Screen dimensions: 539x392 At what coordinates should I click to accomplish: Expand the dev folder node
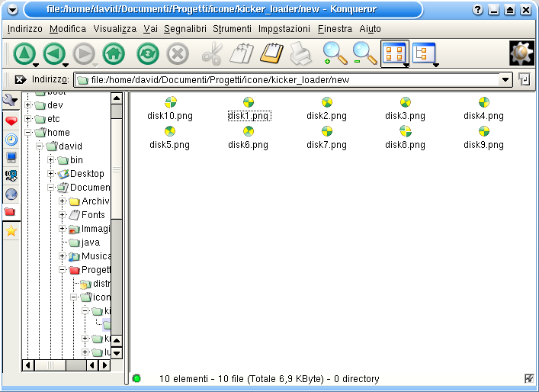point(28,105)
